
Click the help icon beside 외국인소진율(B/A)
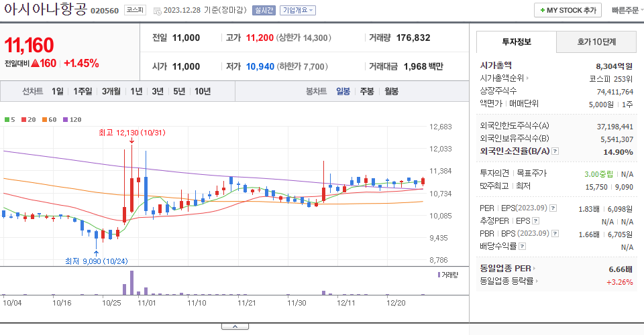pos(555,151)
